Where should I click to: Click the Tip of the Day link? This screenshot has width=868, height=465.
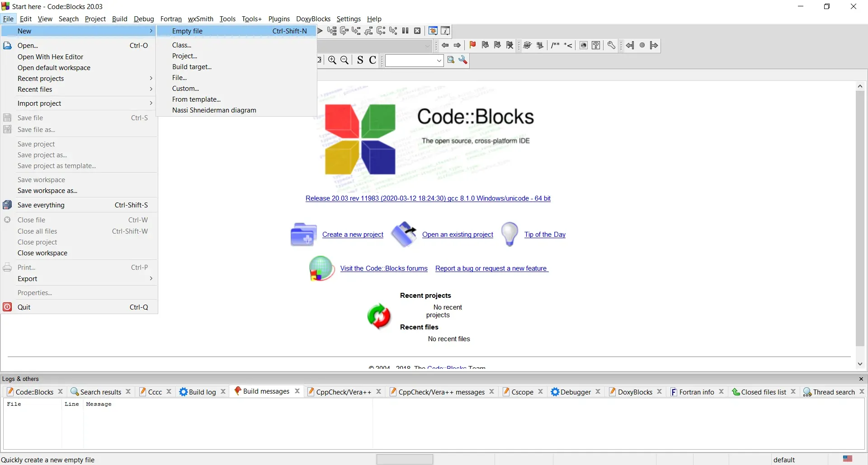tap(545, 234)
